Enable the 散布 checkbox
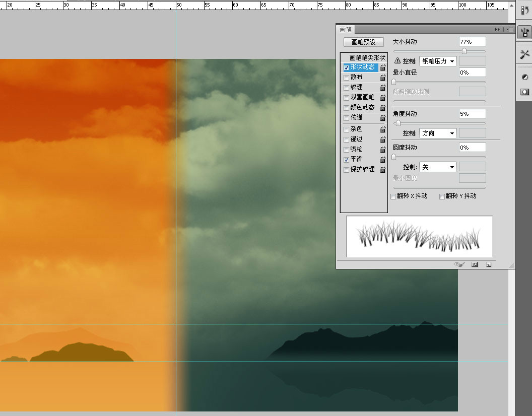The height and width of the screenshot is (416, 532). coord(347,78)
